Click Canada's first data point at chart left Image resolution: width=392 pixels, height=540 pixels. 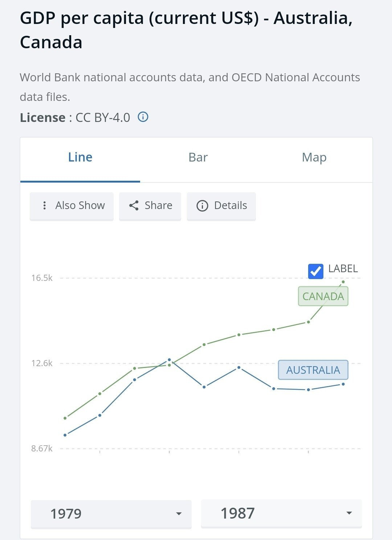[65, 418]
